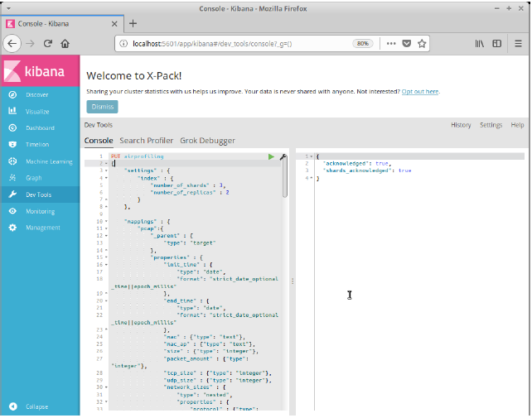
Task: Open Monitoring from the sidebar
Action: coord(40,211)
